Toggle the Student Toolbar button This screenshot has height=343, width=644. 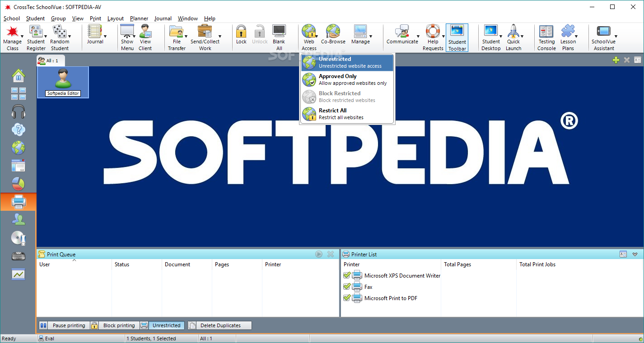(x=457, y=38)
